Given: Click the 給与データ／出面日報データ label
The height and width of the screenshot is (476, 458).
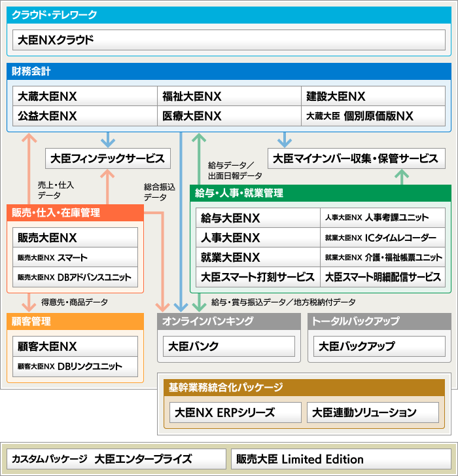Looking at the screenshot, I should pos(235,170).
